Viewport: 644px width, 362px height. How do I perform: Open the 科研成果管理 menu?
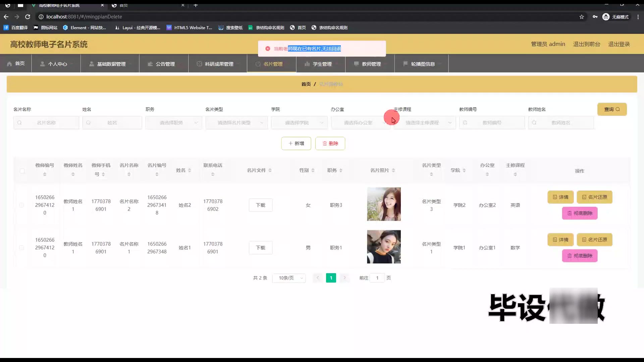coord(218,64)
